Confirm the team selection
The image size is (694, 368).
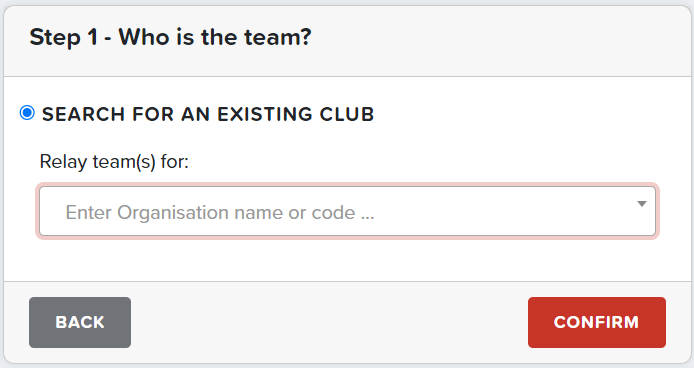[597, 322]
